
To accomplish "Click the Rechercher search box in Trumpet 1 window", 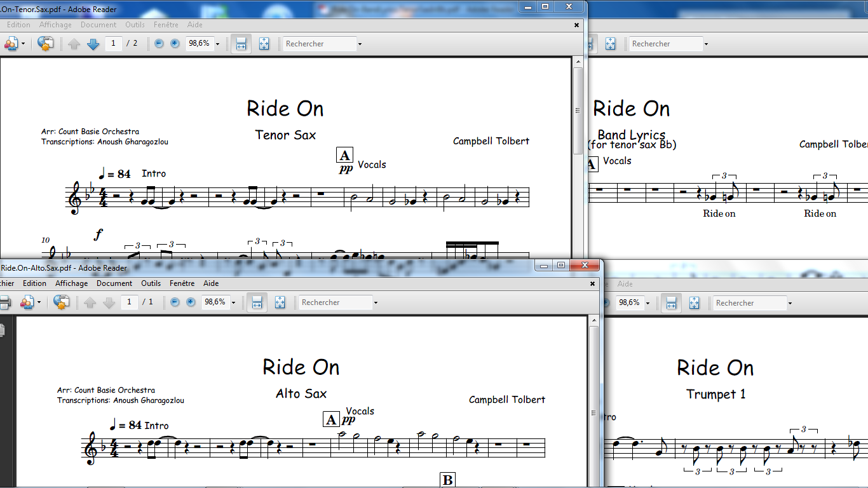I will pos(750,303).
